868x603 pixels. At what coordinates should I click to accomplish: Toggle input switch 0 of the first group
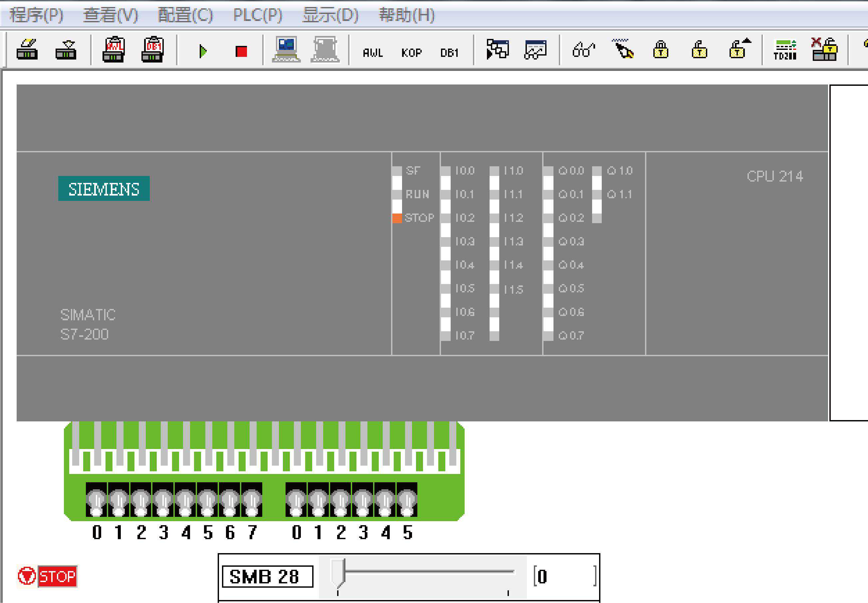(97, 500)
